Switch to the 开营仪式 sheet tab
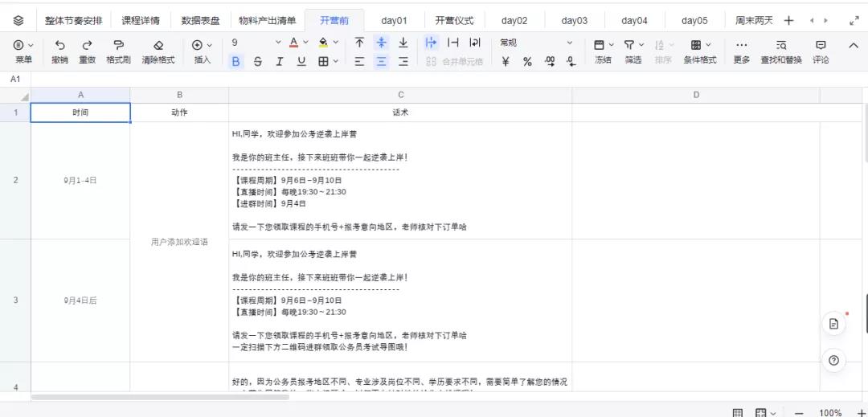Screen dimensions: 868x417 (x=454, y=21)
